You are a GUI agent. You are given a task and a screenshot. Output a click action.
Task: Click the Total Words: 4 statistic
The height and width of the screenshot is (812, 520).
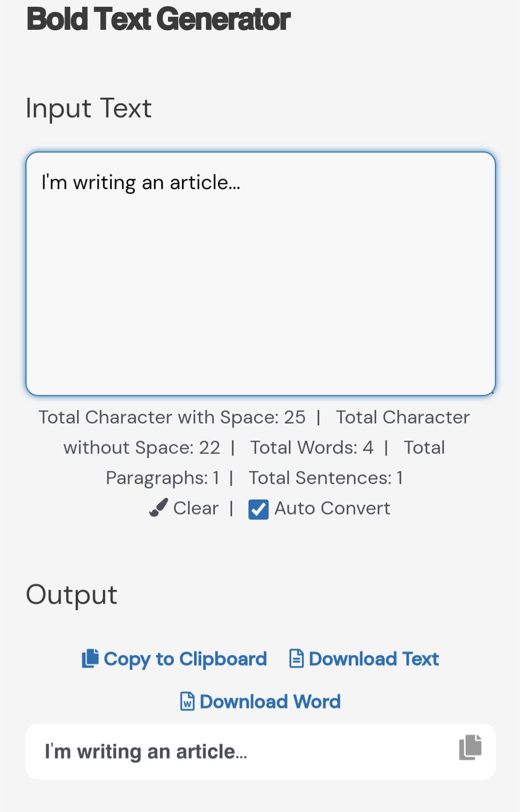(x=312, y=448)
